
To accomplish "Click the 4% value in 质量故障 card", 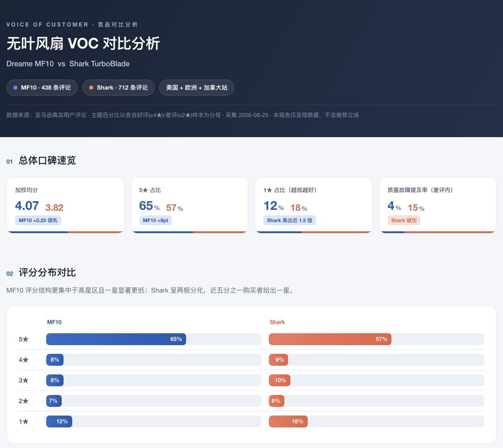I will tap(394, 206).
